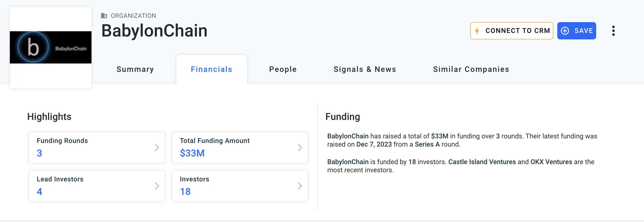The image size is (644, 222).
Task: Expand the Investors card chevron
Action: point(300,186)
